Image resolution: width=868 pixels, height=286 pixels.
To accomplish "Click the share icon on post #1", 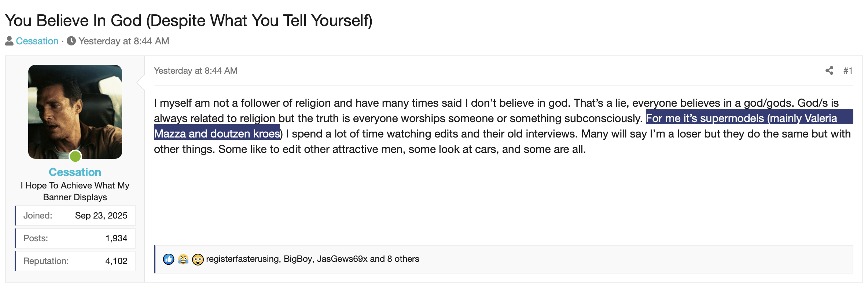I will (829, 70).
